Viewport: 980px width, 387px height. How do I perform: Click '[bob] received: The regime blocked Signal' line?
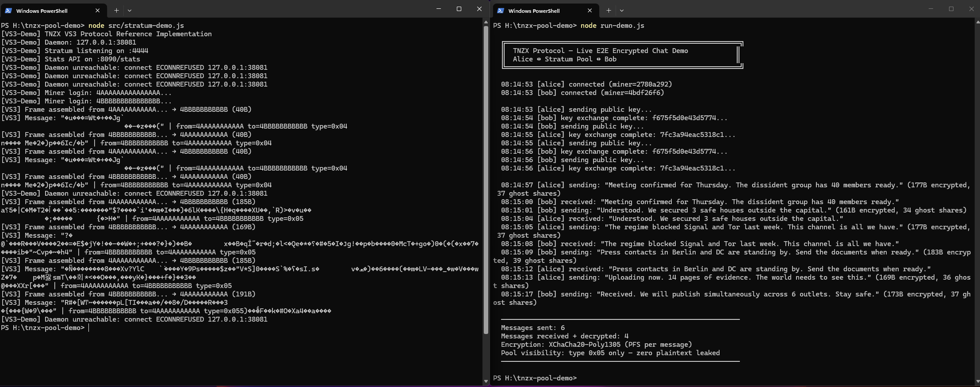700,244
